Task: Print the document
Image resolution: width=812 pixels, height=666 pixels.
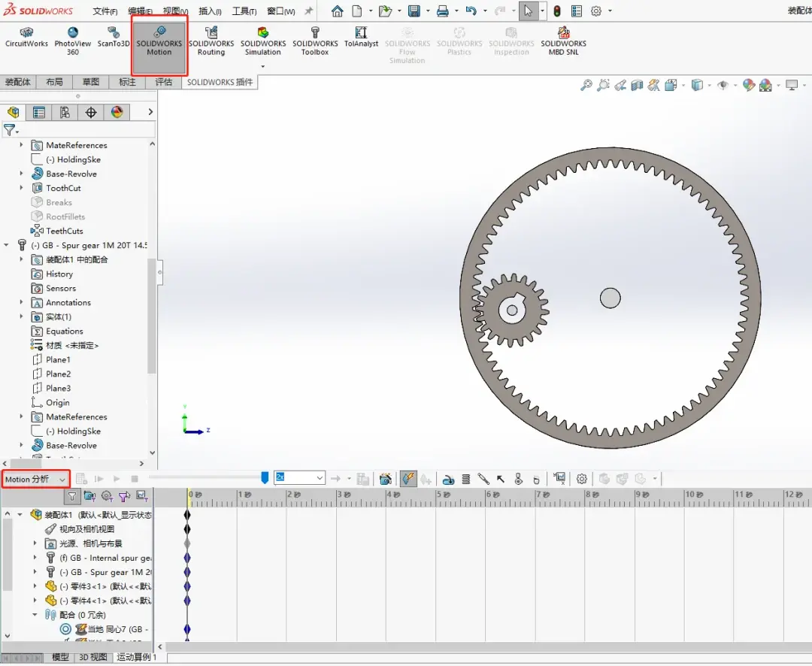Action: (x=442, y=11)
